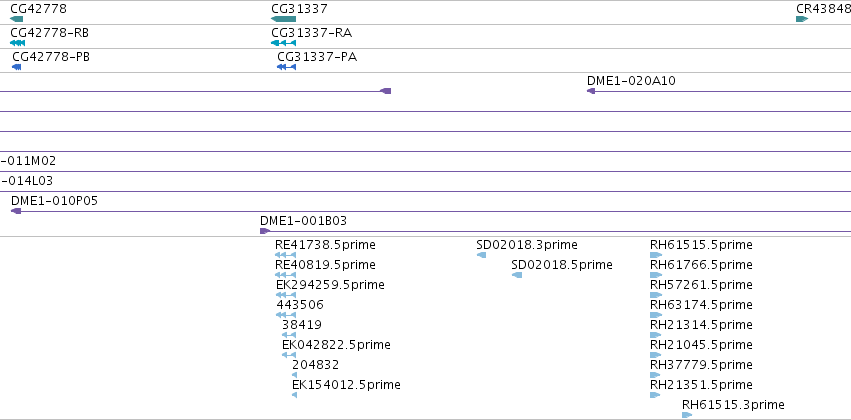Select the CG31337-RA transcript glyph
Screen dimensions: 851x420
pos(283,43)
